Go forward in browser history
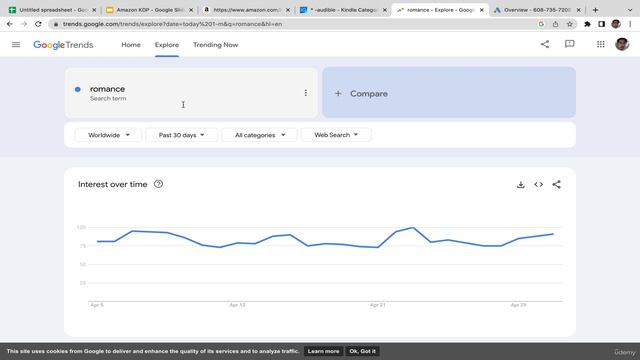Image resolution: width=640 pixels, height=360 pixels. tap(24, 24)
